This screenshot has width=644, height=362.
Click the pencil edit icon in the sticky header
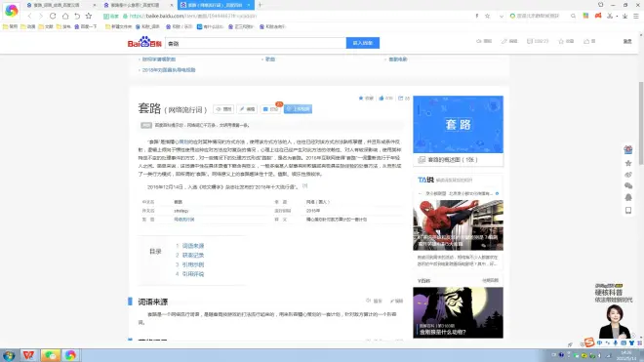tap(509, 41)
